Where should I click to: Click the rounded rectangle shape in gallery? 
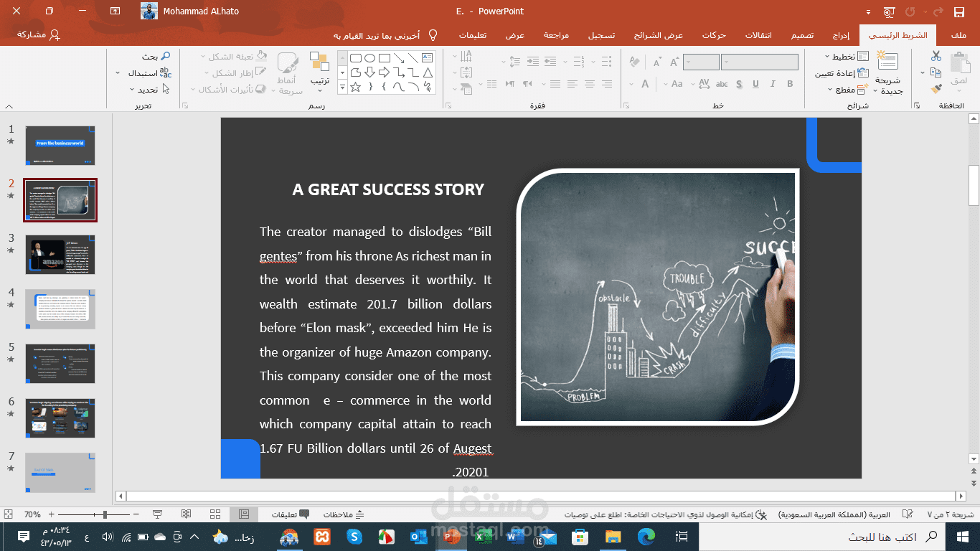(355, 58)
